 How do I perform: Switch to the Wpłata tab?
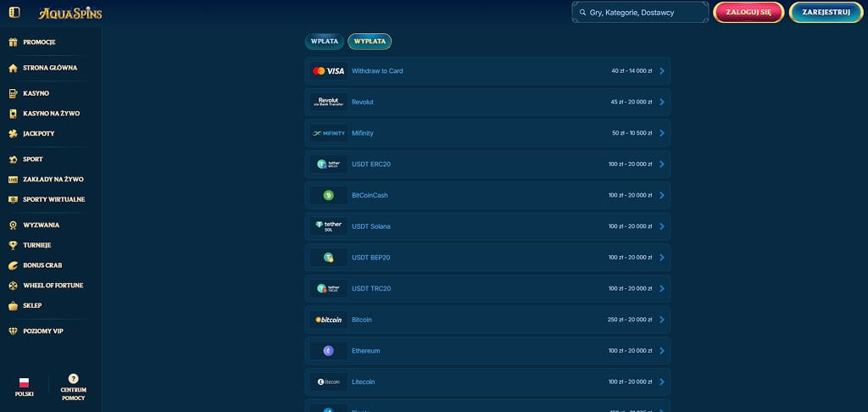point(325,42)
